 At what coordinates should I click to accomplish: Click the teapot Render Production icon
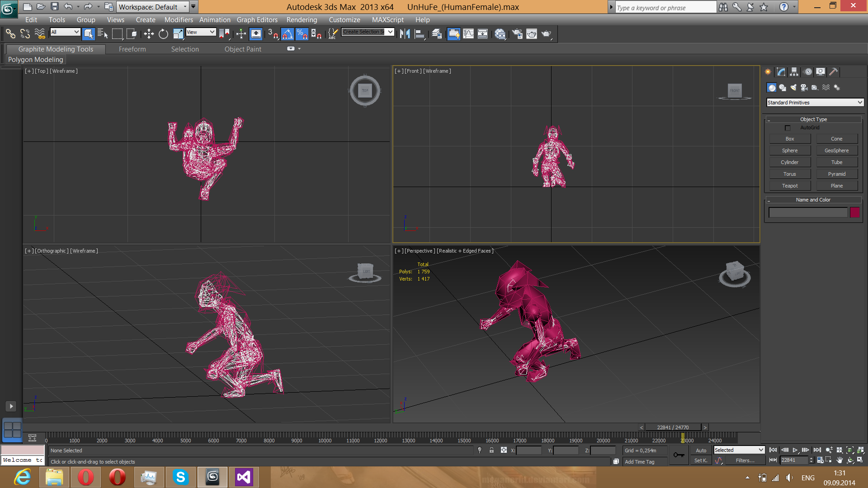tap(546, 34)
